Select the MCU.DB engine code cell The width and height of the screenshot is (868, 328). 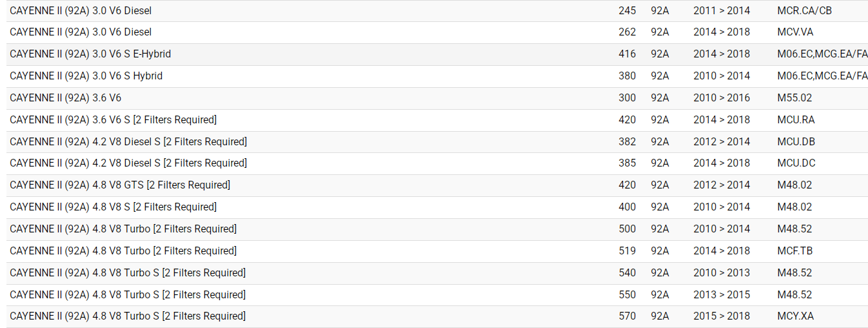796,142
